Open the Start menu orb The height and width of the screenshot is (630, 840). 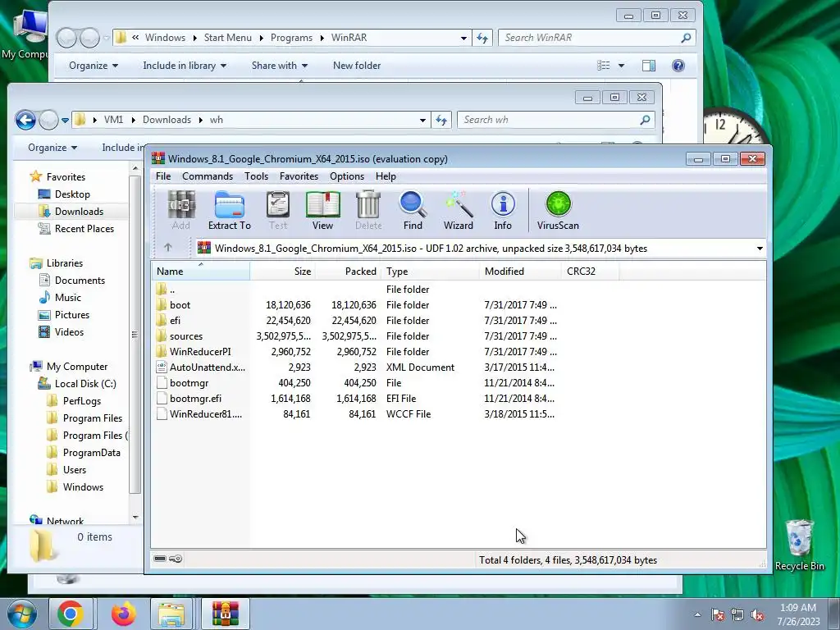pyautogui.click(x=22, y=614)
